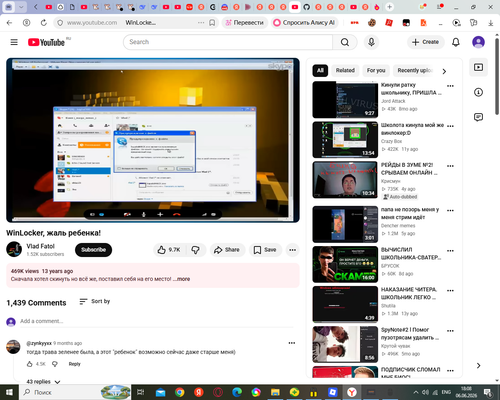
Task: Open the Sort by comments dropdown
Action: click(x=95, y=301)
